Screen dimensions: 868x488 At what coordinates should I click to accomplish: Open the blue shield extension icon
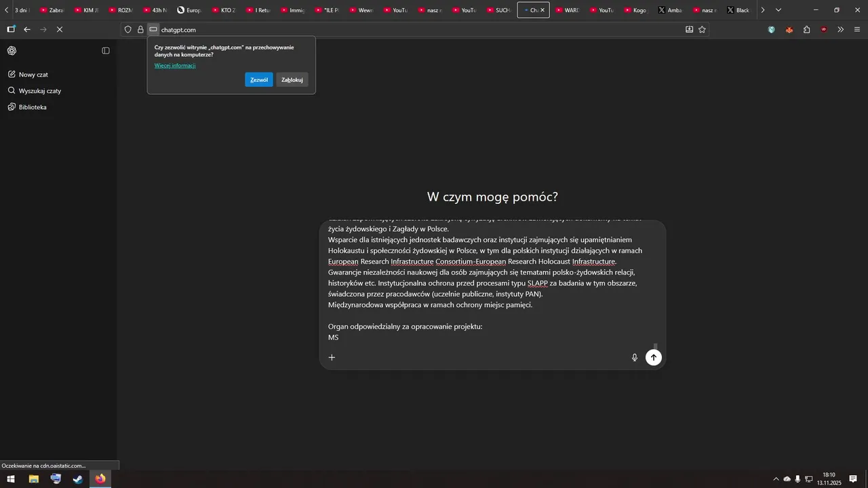click(x=772, y=30)
